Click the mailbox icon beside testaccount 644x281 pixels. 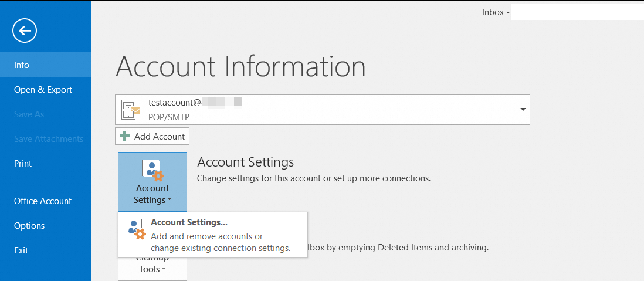(x=131, y=110)
